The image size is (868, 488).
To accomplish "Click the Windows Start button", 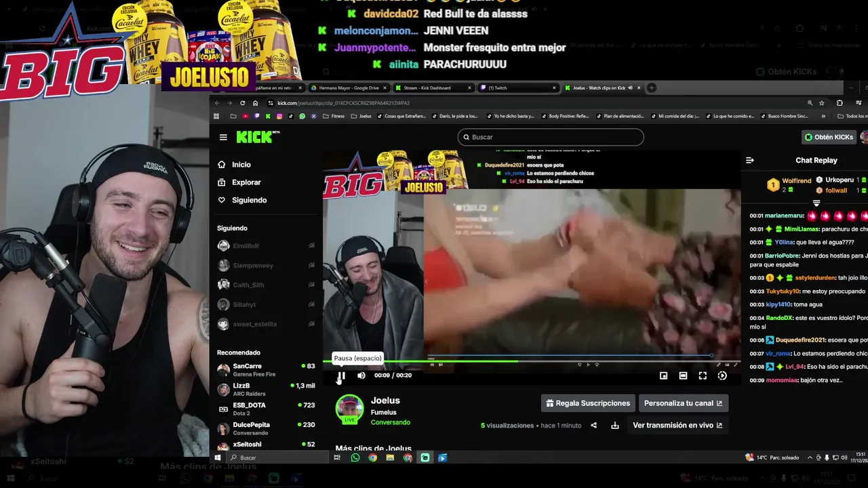I will (x=218, y=457).
